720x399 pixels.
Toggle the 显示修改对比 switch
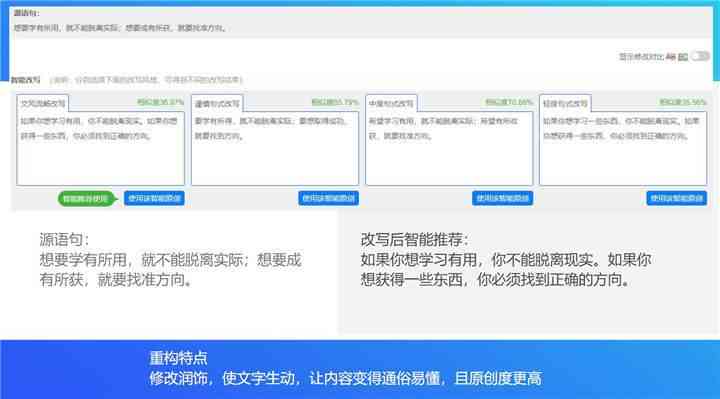click(700, 56)
